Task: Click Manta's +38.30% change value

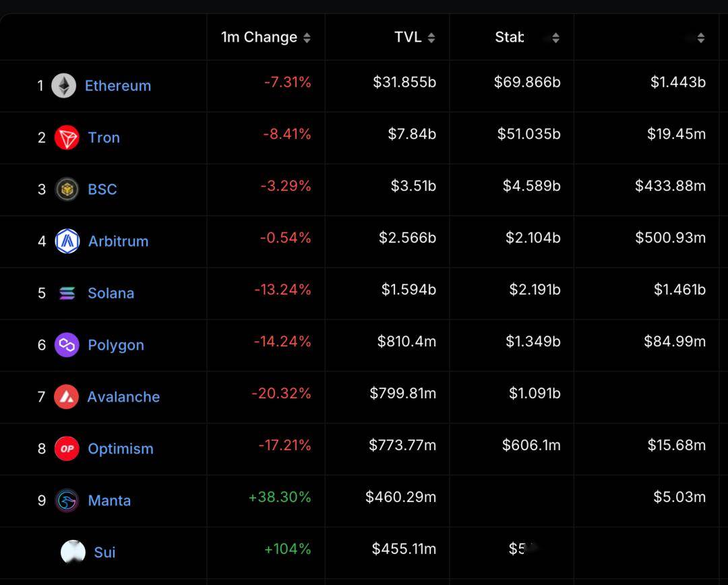Action: [280, 497]
